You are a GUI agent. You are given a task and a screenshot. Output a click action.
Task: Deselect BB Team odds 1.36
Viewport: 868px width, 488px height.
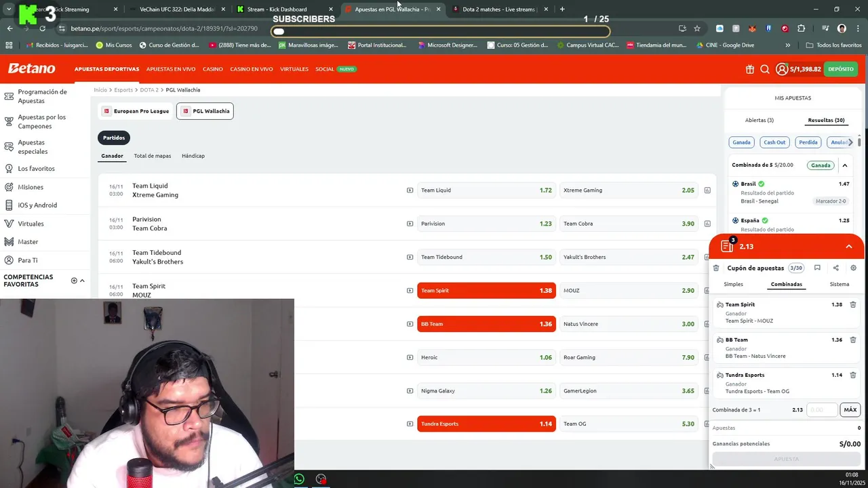pyautogui.click(x=486, y=324)
